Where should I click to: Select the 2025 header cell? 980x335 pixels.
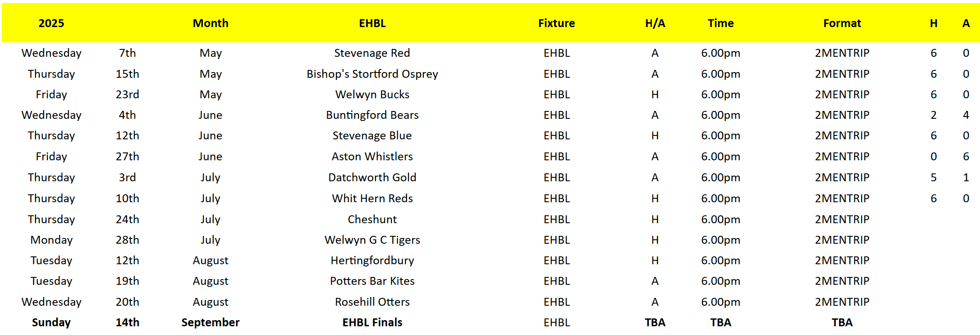tap(51, 23)
